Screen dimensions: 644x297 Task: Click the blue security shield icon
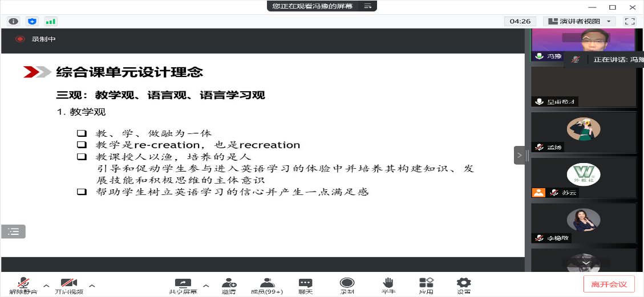point(32,21)
